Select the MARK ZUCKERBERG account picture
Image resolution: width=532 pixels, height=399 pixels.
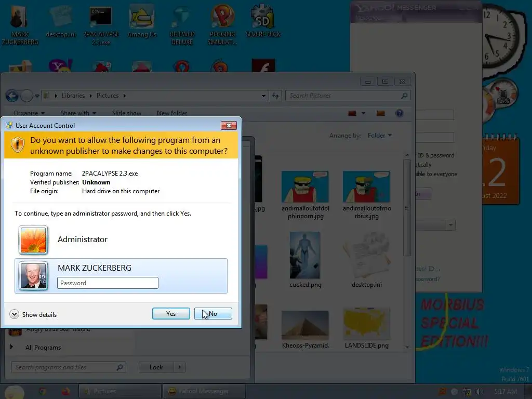pyautogui.click(x=33, y=276)
